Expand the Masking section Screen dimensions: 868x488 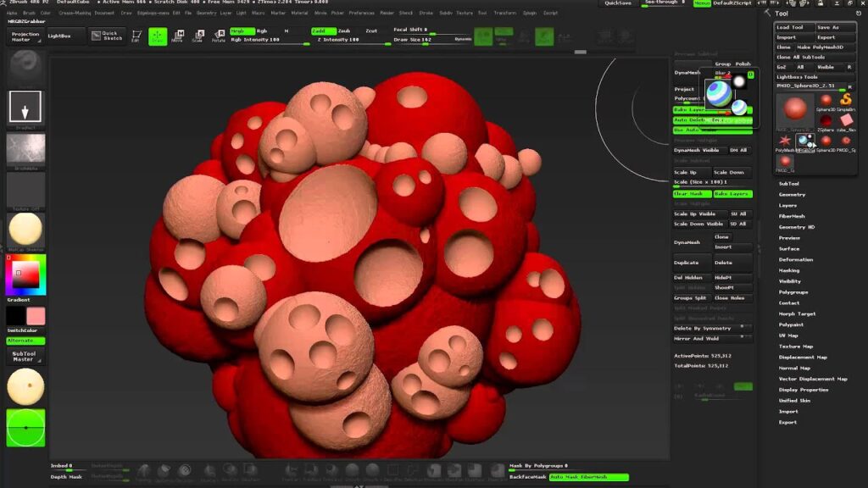pyautogui.click(x=789, y=270)
